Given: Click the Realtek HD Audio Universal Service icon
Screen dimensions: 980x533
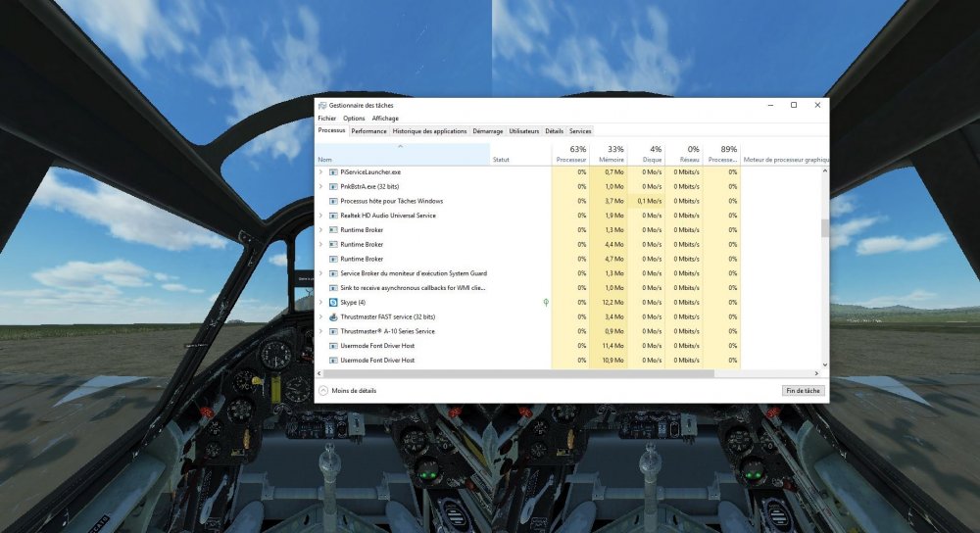Looking at the screenshot, I should click(334, 216).
